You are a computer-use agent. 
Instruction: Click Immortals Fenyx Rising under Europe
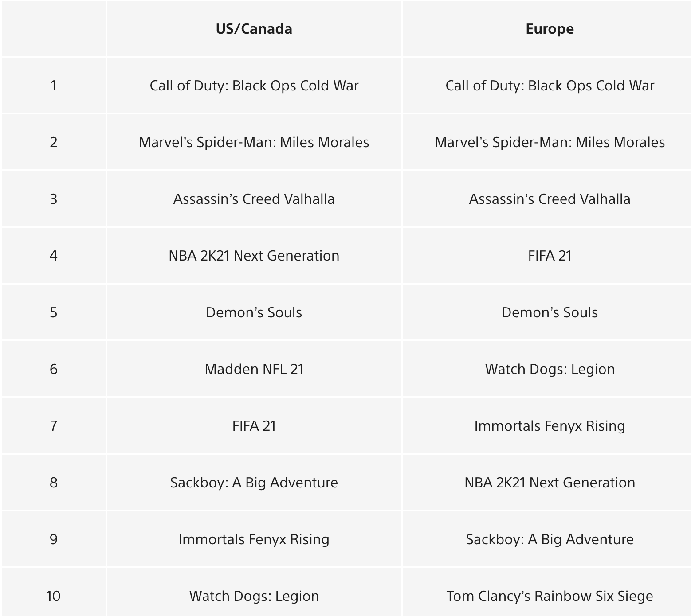pos(550,426)
